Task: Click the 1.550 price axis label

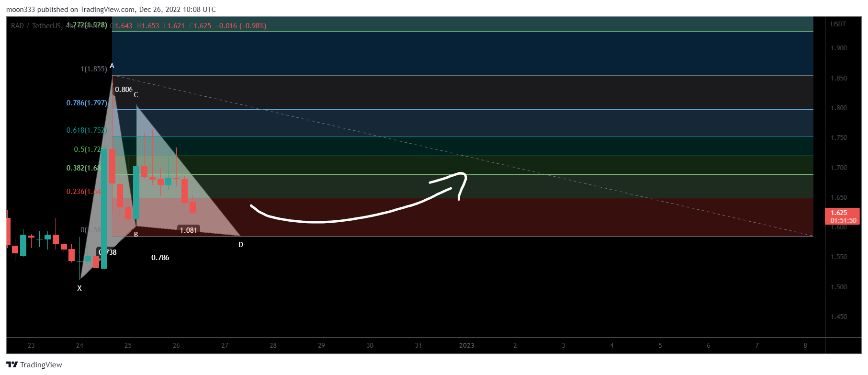Action: (839, 257)
